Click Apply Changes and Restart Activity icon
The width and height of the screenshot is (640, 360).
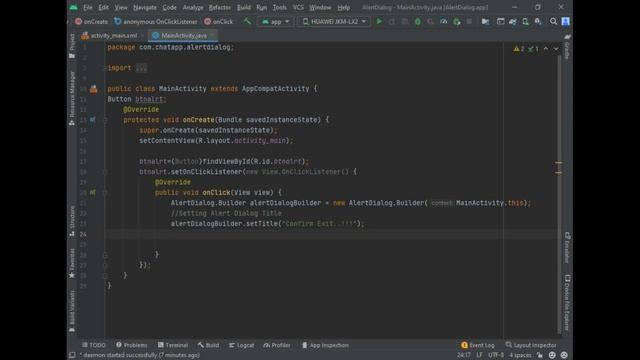coord(392,21)
